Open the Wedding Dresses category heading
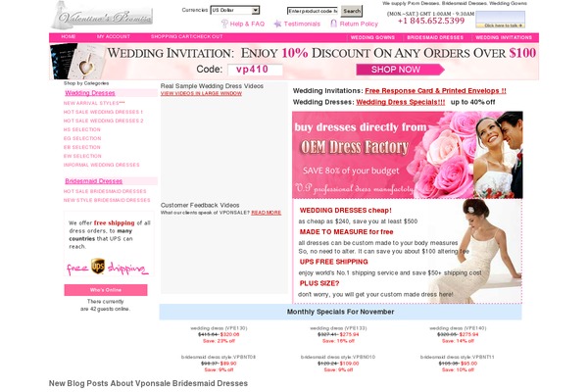The width and height of the screenshot is (588, 392). point(90,93)
